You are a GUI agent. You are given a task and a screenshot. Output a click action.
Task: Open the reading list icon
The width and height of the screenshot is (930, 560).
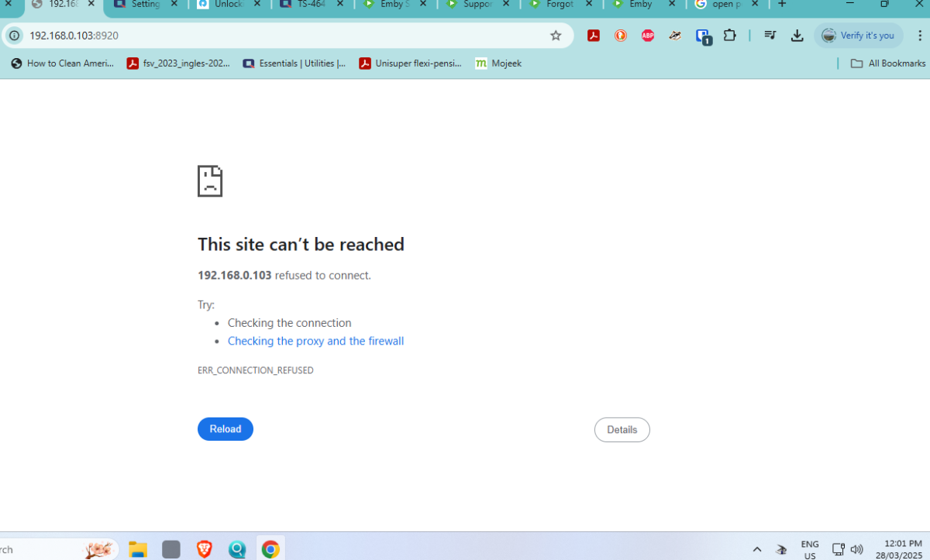(x=770, y=36)
